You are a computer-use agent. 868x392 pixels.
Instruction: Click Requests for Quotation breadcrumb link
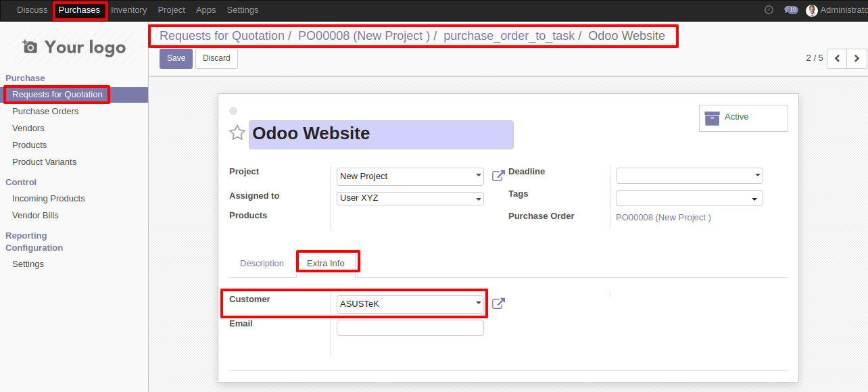[222, 36]
